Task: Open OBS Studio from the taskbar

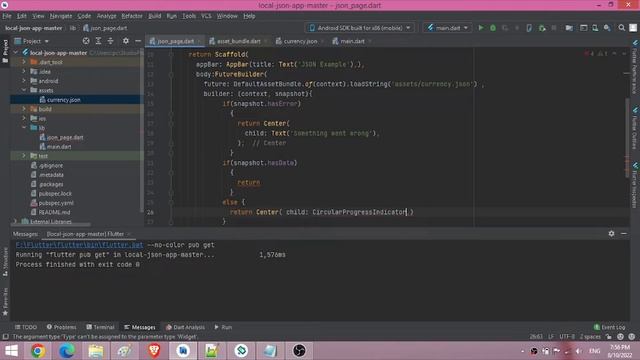Action: (x=299, y=351)
